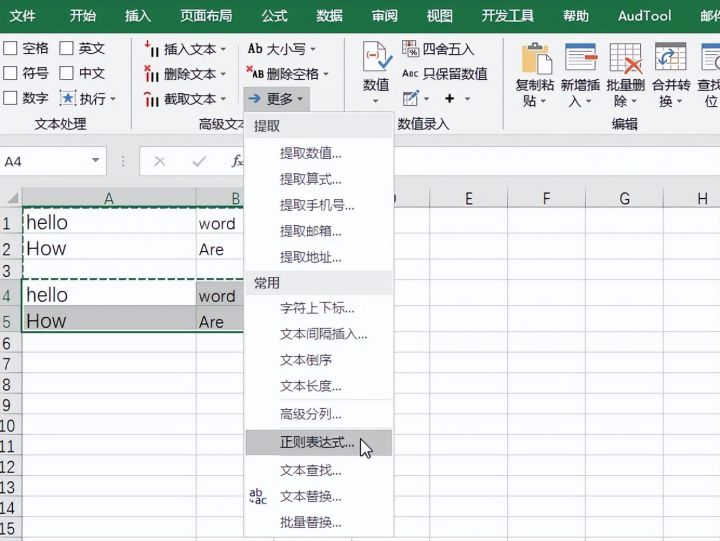Click the formula bar confirm checkmark icon
This screenshot has width=720, height=541.
(199, 161)
